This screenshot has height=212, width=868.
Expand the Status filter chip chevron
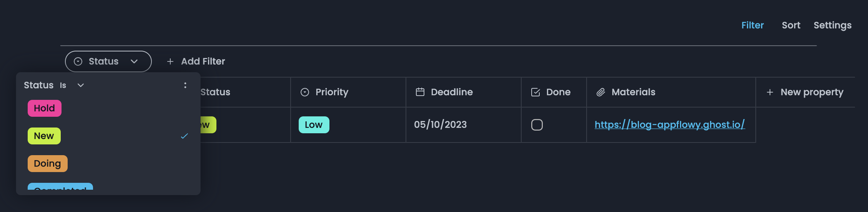pyautogui.click(x=134, y=61)
